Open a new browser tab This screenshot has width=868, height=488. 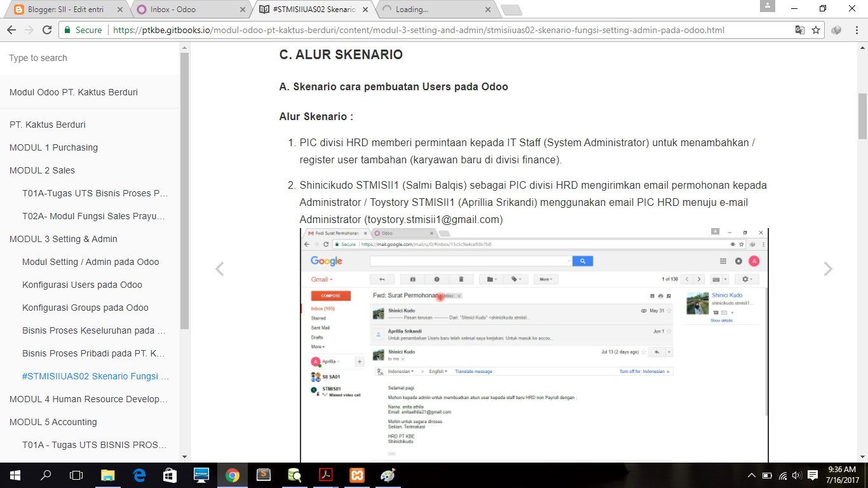point(511,10)
